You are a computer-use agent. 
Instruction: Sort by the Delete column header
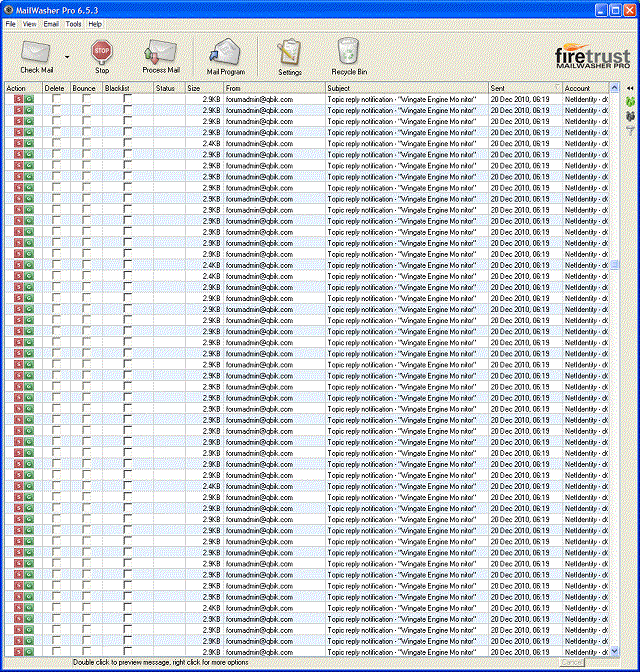point(56,88)
